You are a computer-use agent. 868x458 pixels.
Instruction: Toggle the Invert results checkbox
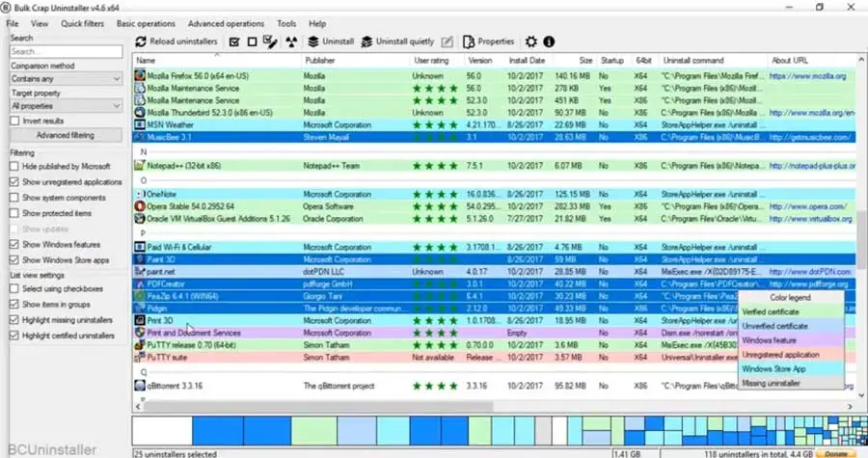(14, 121)
